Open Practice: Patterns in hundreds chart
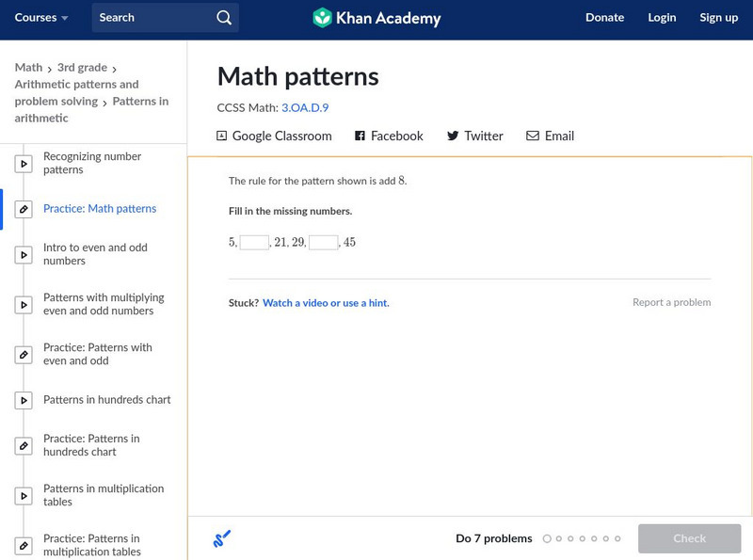Viewport: 753px width, 560px height. point(91,445)
